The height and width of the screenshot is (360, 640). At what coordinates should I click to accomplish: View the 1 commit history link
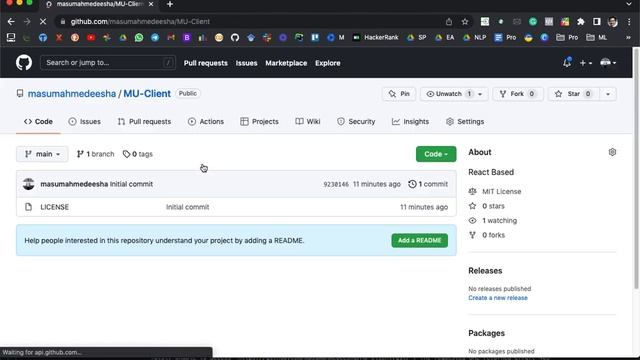coord(428,184)
